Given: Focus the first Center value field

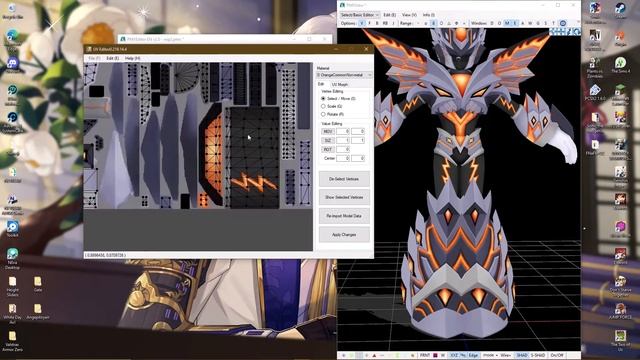Looking at the screenshot, I should (x=343, y=158).
